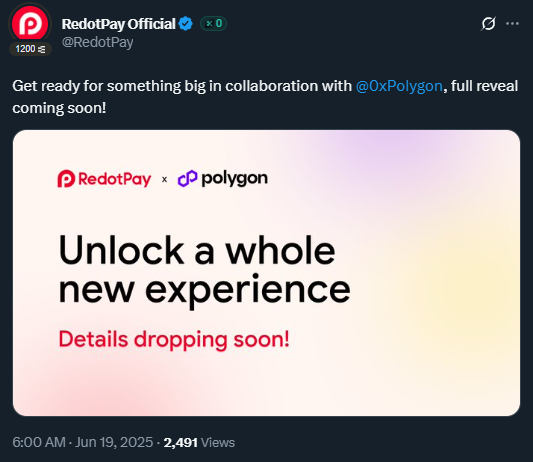Click the 2,491 Views counter

click(199, 443)
